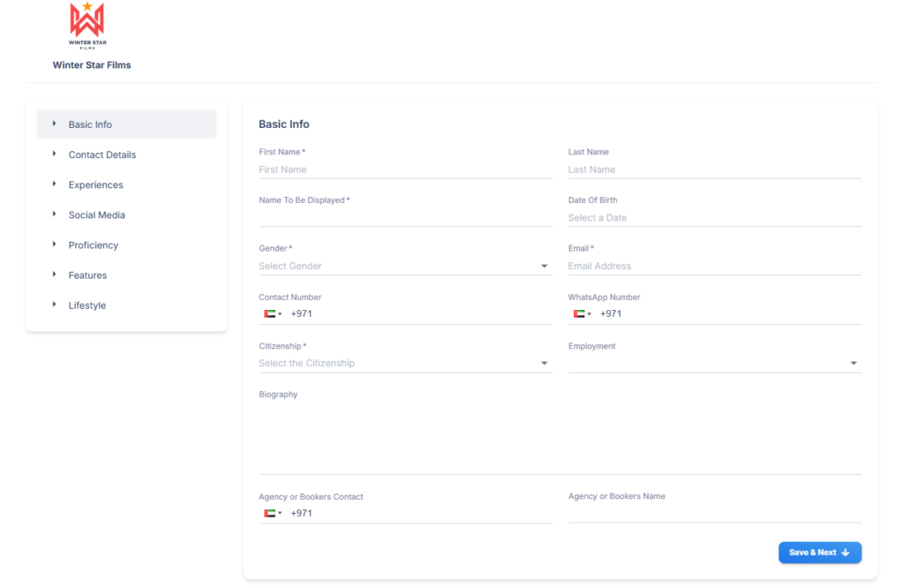Open the Social Media section
Image resolution: width=904 pixels, height=588 pixels.
coord(97,215)
